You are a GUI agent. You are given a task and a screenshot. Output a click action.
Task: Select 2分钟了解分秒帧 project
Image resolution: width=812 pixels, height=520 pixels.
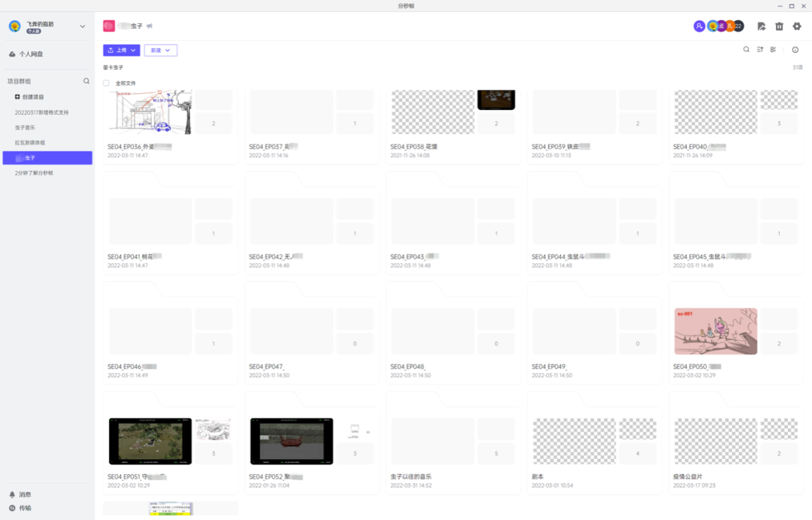point(34,173)
